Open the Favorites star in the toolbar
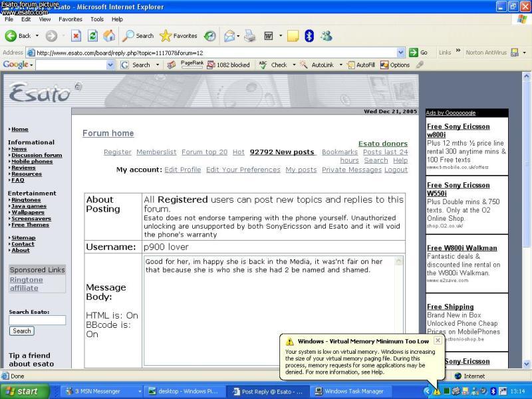532x399 pixels. 166,36
